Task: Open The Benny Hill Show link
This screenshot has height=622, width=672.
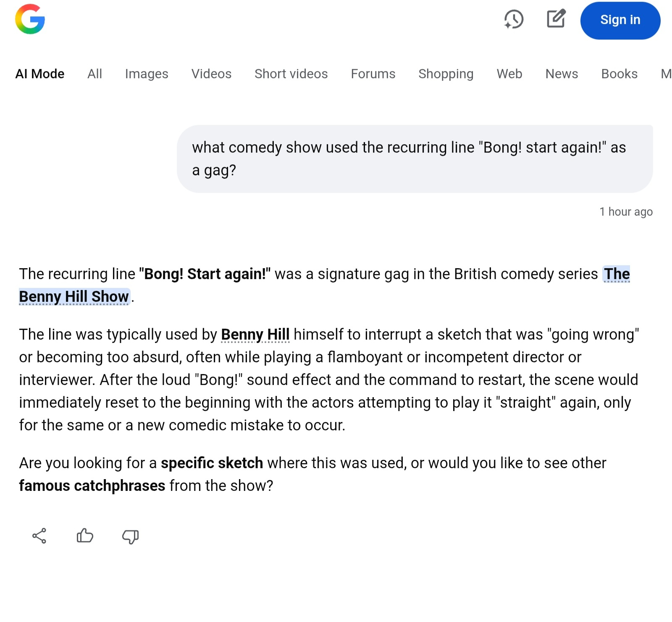Action: (x=74, y=297)
